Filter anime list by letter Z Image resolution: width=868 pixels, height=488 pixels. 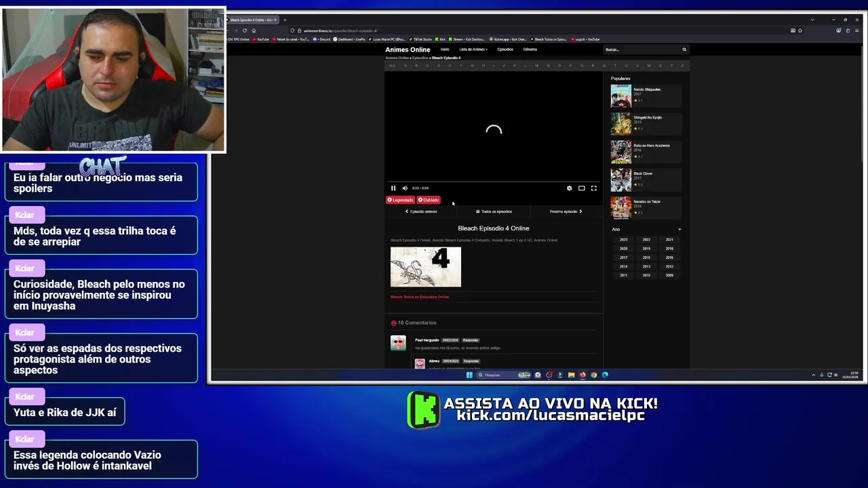pyautogui.click(x=682, y=66)
